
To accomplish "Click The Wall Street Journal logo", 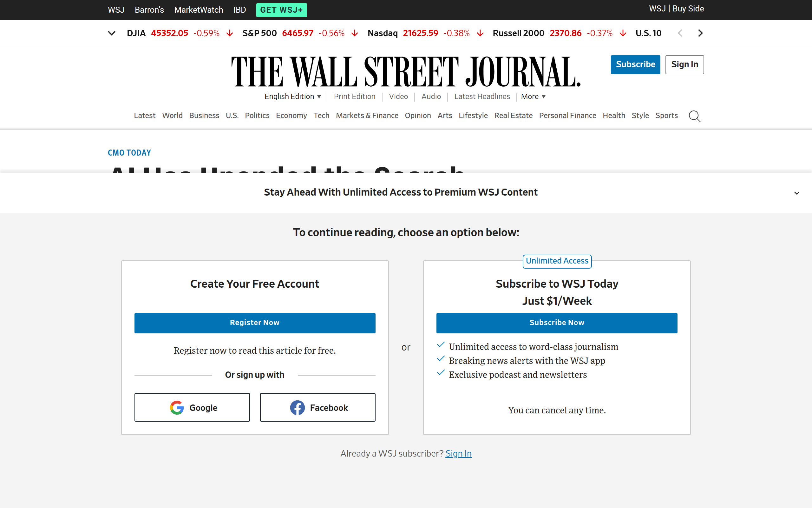I will 406,71.
